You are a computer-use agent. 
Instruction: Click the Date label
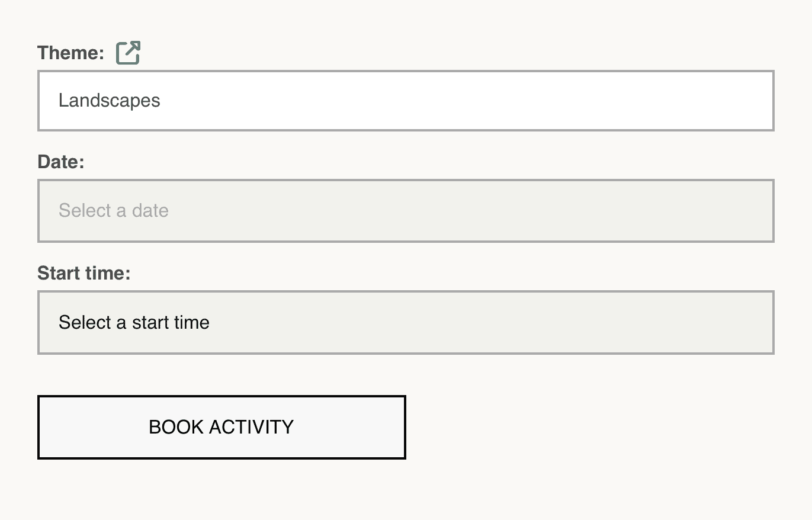61,162
